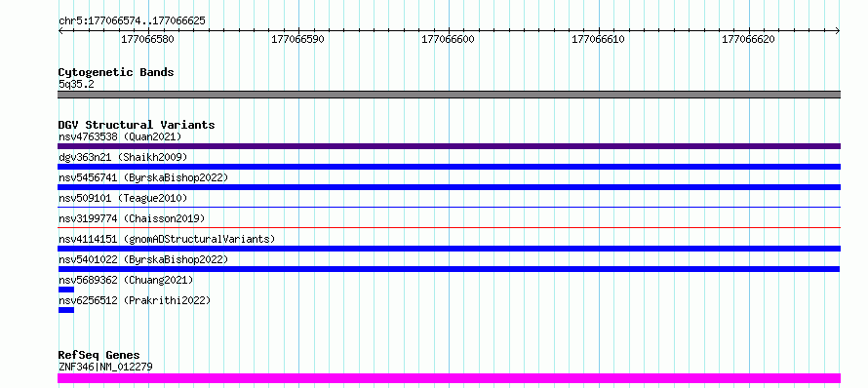Open the nsv5456741 (ByrskaBishop2022) variant label
Viewport: 868px width, 388px height.
(x=143, y=177)
